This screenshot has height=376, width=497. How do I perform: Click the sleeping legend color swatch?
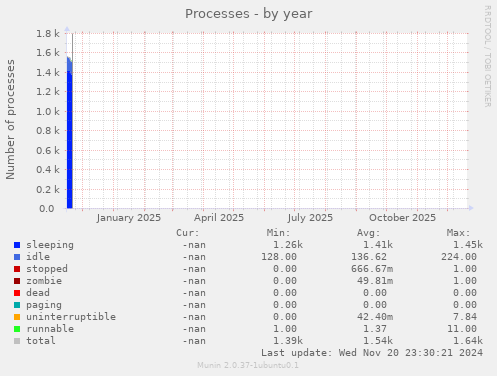(x=17, y=245)
